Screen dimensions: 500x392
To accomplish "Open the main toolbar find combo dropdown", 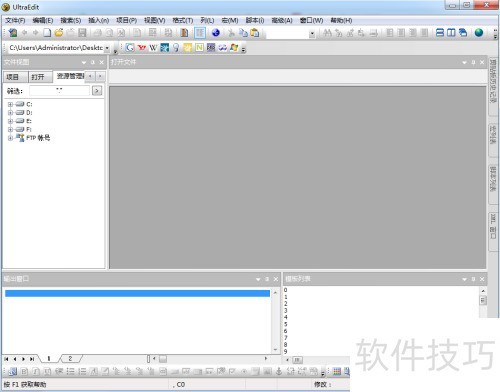I will point(312,33).
